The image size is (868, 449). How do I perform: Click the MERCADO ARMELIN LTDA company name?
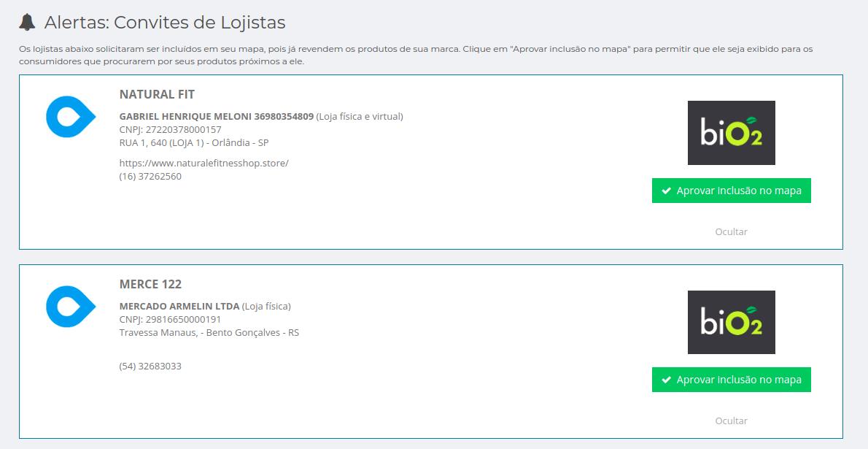pyautogui.click(x=179, y=306)
